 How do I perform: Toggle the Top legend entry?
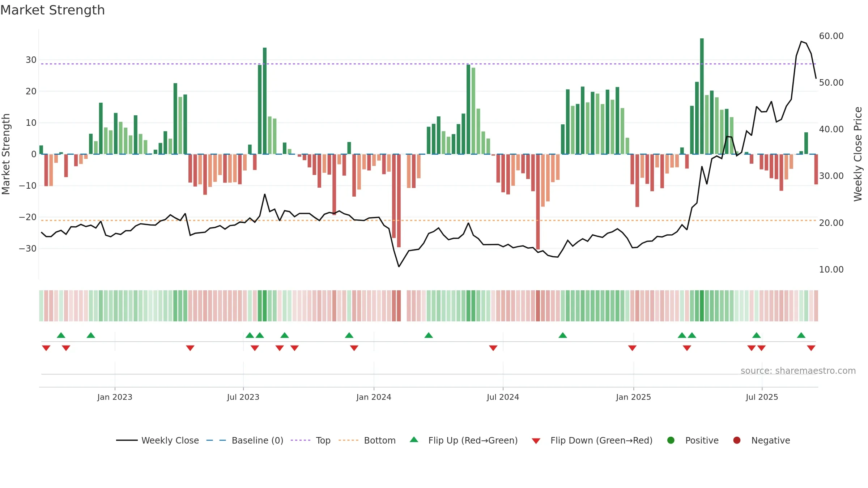click(x=310, y=440)
